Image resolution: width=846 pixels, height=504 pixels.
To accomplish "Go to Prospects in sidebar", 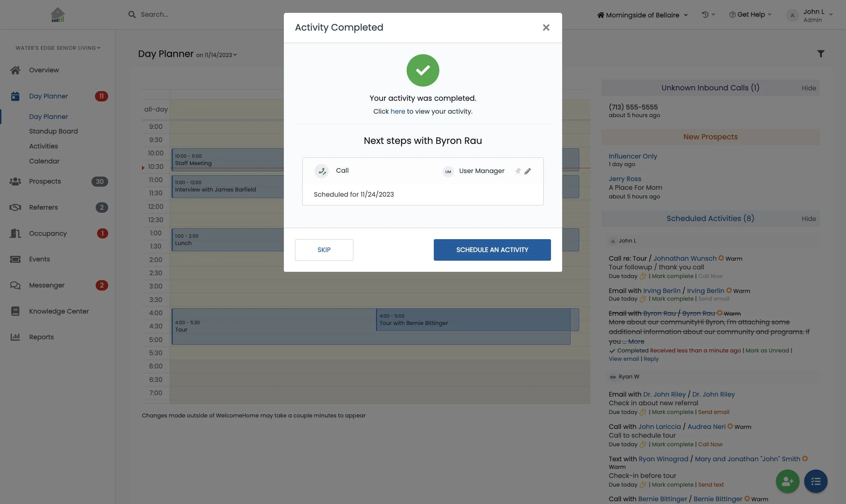I will 45,181.
